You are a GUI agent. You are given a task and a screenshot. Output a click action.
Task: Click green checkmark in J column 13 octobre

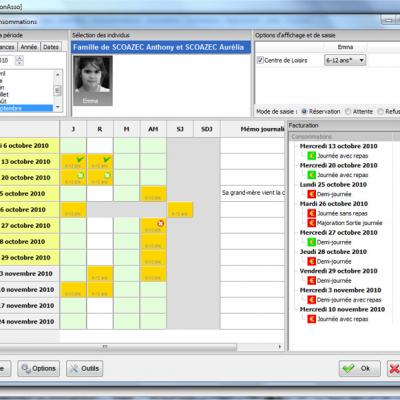click(80, 159)
